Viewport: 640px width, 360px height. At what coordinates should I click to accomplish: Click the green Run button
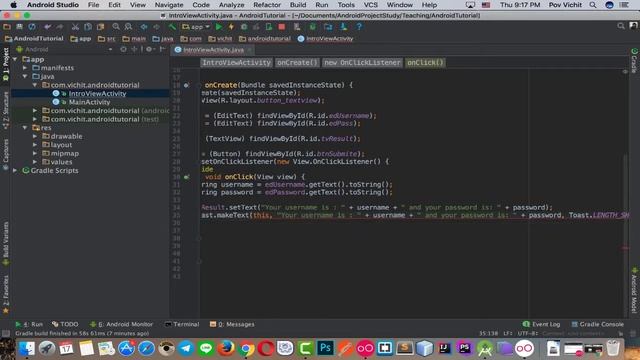point(219,27)
